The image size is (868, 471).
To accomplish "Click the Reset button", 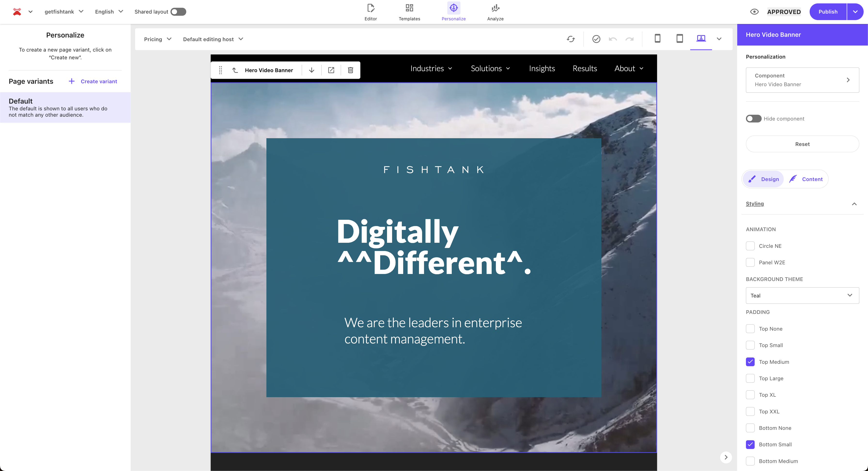I will pos(802,144).
